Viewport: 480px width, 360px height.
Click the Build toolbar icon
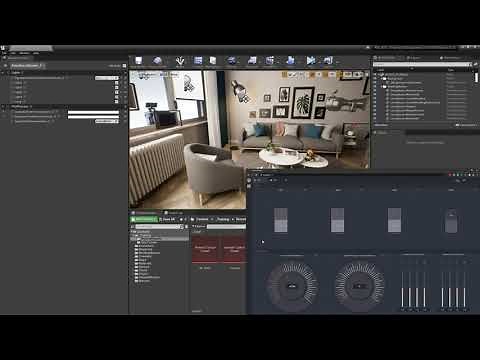pyautogui.click(x=290, y=61)
